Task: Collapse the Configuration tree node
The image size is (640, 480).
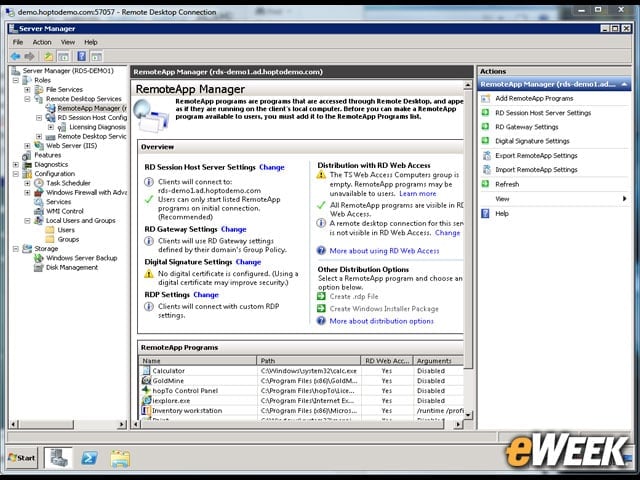Action: (16, 174)
